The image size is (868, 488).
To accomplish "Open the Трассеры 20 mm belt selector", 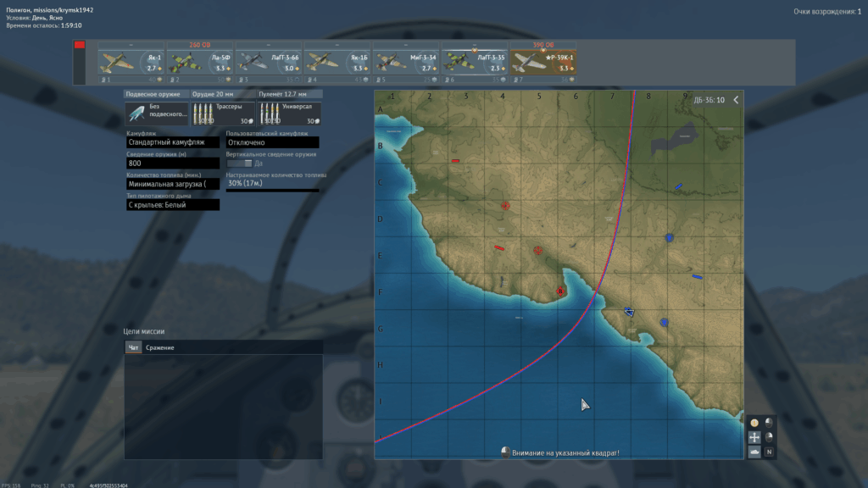I will [223, 113].
